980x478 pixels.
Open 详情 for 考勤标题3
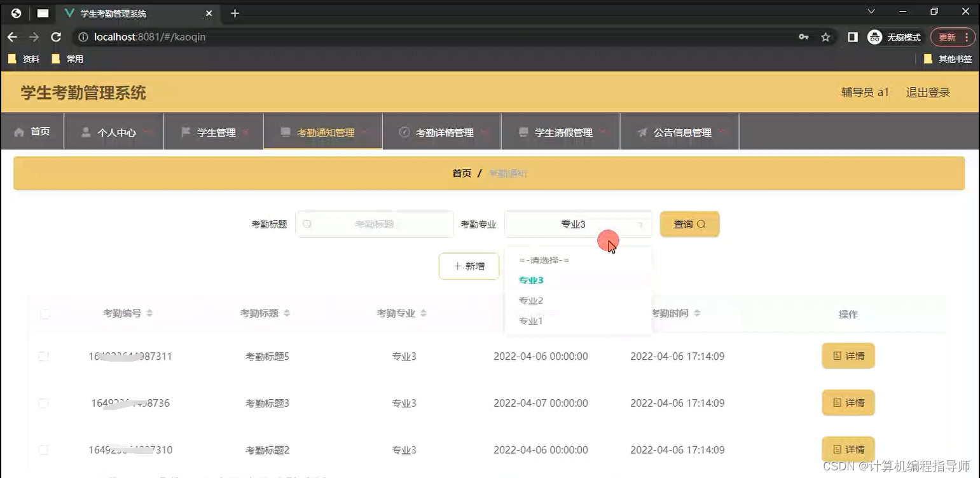848,403
